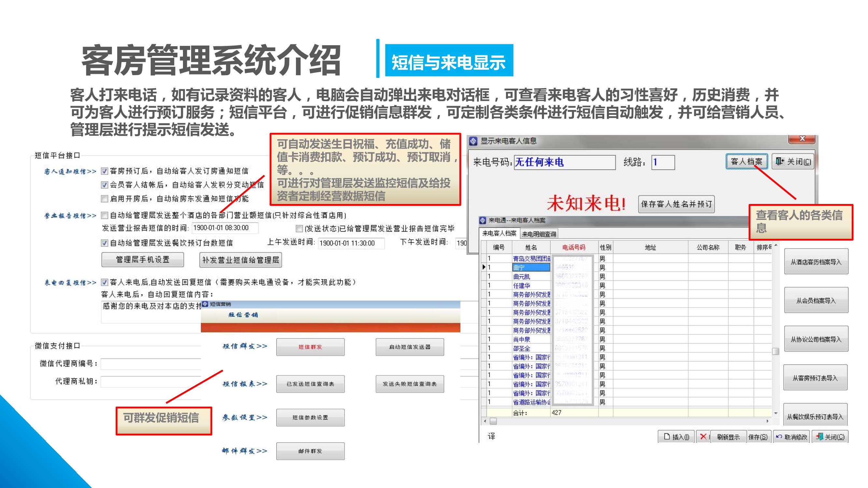Click the 来电号码 input field
This screenshot has height=488, width=868.
(565, 162)
